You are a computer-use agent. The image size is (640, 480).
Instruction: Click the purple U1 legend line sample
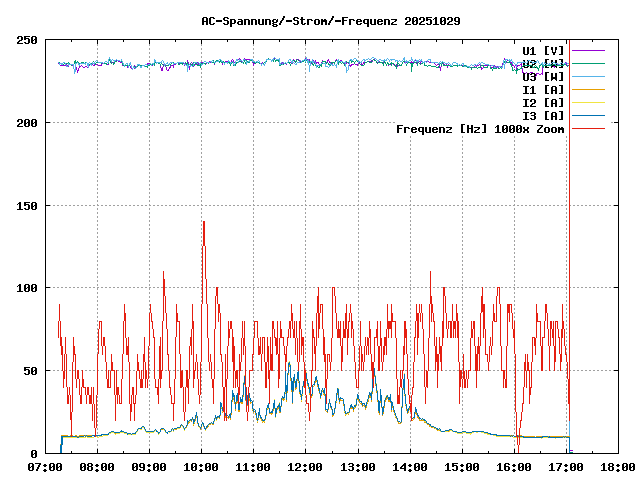pyautogui.click(x=588, y=50)
